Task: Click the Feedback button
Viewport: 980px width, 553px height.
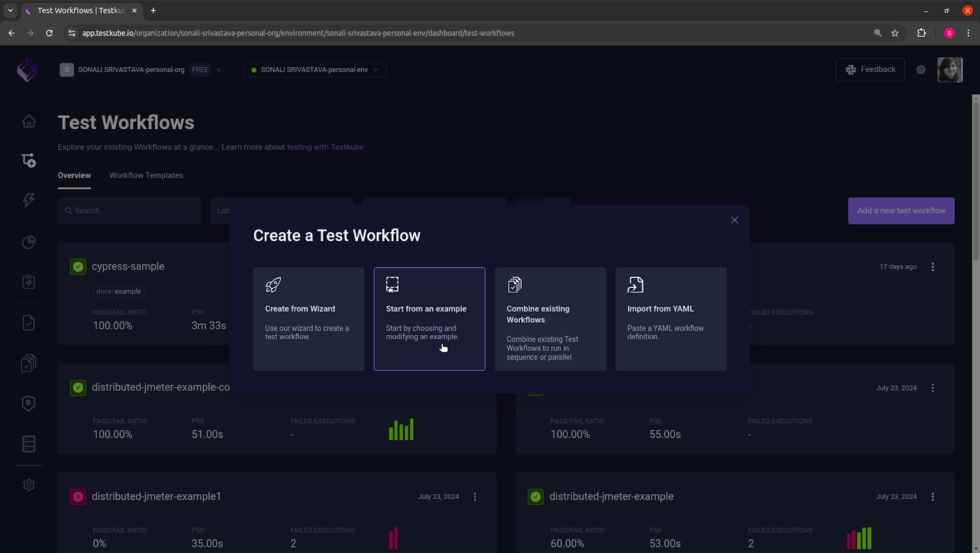Action: (x=870, y=70)
